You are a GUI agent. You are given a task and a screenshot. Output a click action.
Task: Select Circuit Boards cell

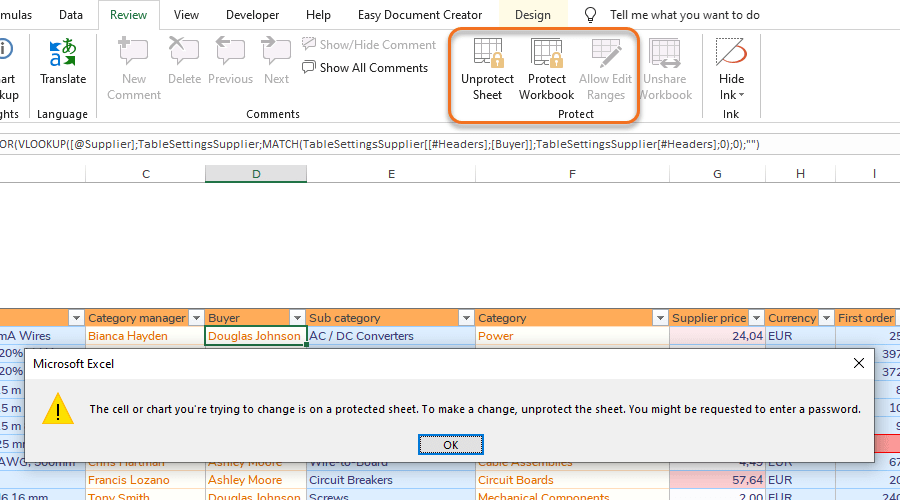(x=572, y=480)
